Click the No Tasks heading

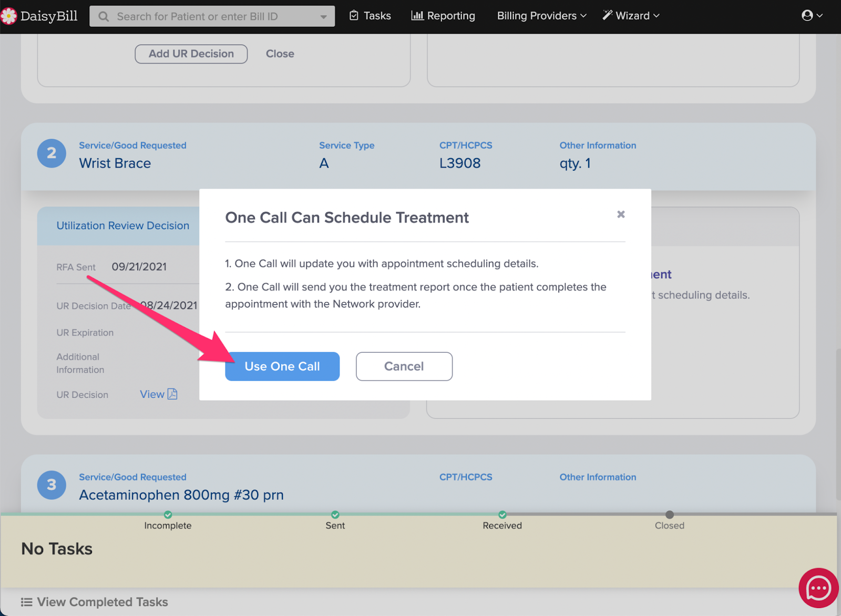[x=57, y=549]
